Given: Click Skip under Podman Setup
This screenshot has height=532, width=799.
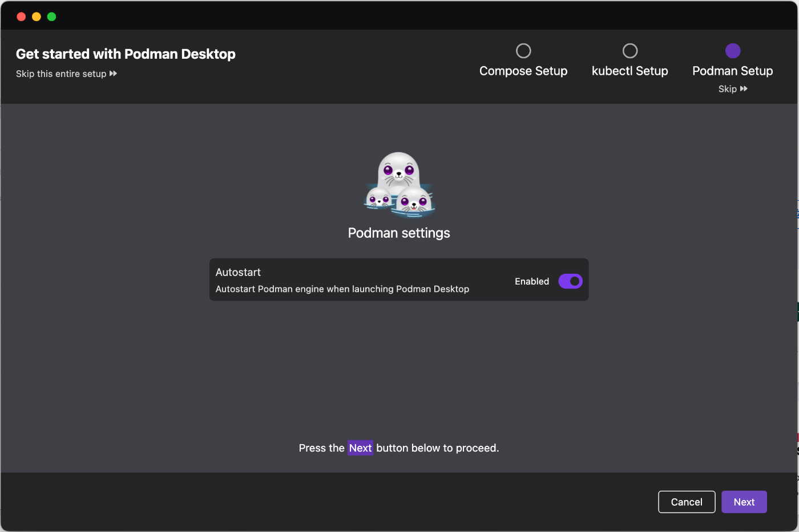Looking at the screenshot, I should point(733,89).
